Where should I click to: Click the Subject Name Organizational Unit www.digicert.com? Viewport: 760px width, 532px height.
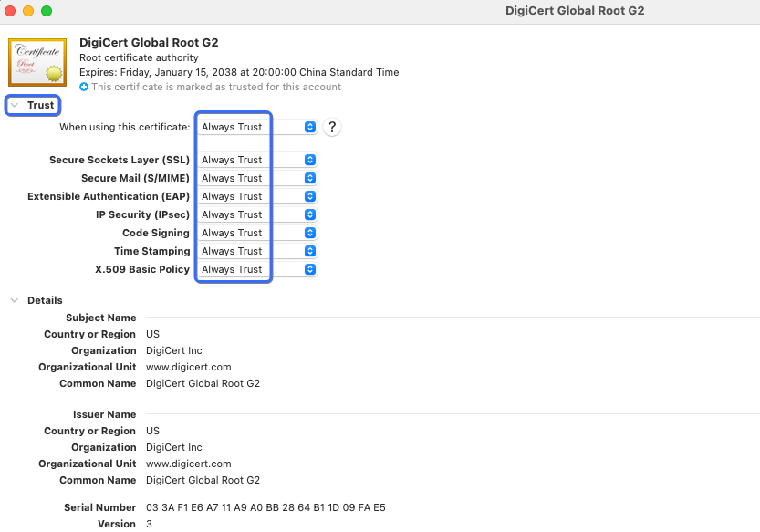click(182, 367)
